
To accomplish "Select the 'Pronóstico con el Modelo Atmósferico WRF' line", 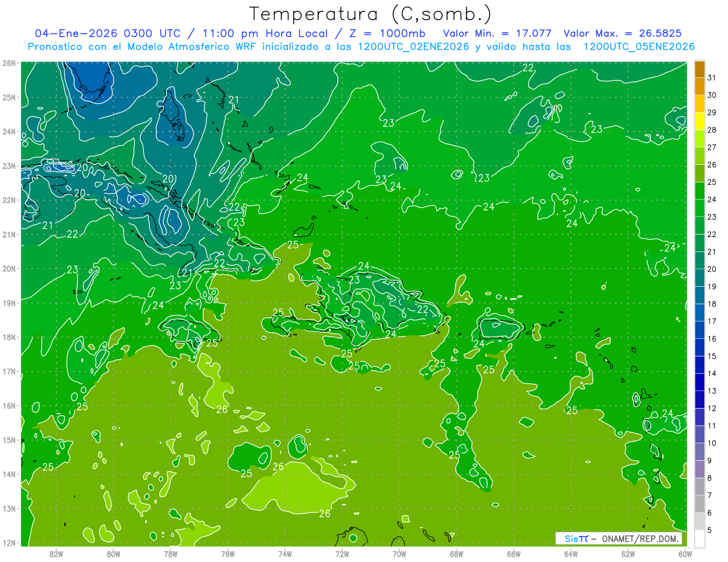I will coord(143,47).
